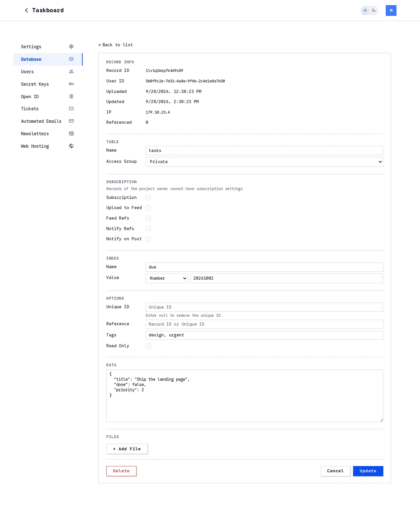Click the table Name field containing tasks
Viewport: 420px width, 512px height.
(264, 151)
